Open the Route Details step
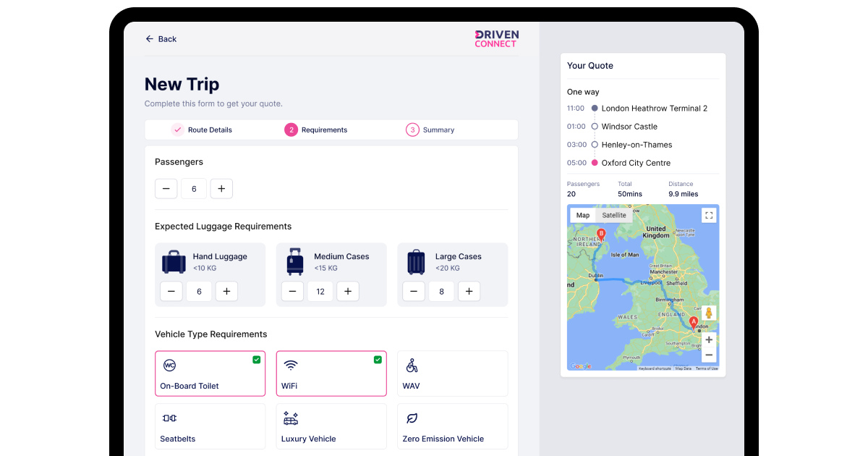The height and width of the screenshot is (456, 868). (202, 130)
